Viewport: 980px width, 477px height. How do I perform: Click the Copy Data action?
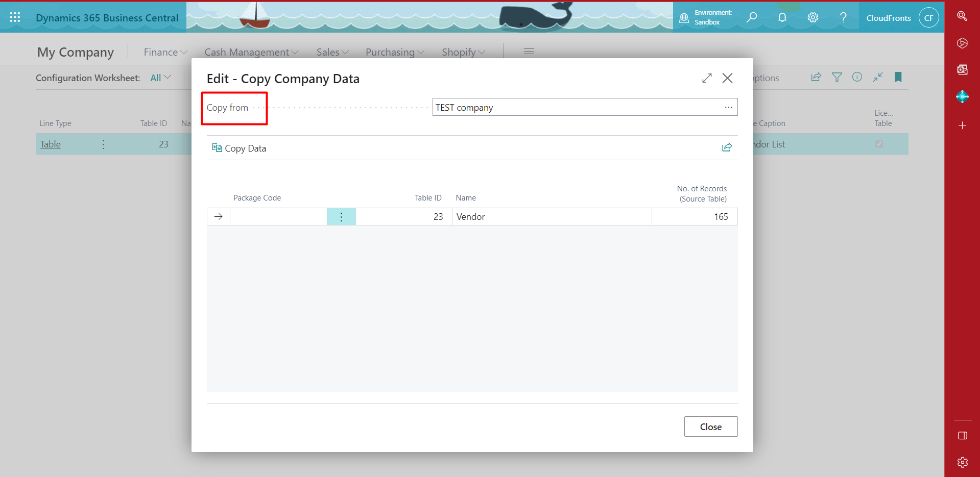click(239, 148)
